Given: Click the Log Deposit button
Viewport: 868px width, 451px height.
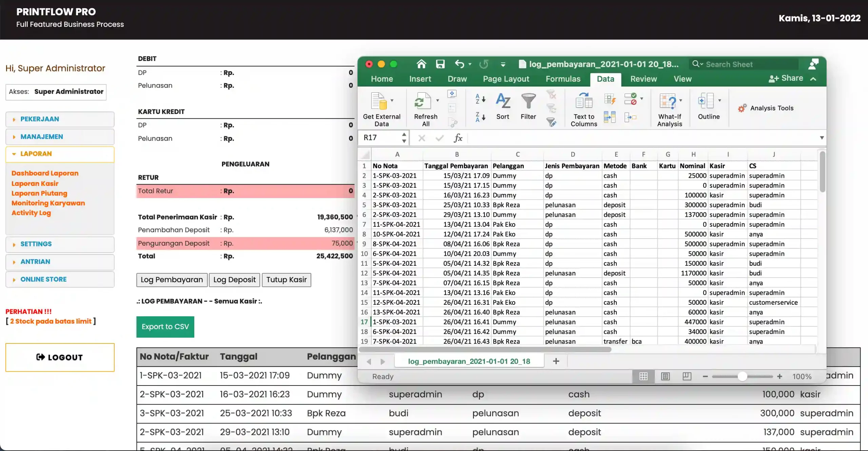Looking at the screenshot, I should click(x=234, y=280).
